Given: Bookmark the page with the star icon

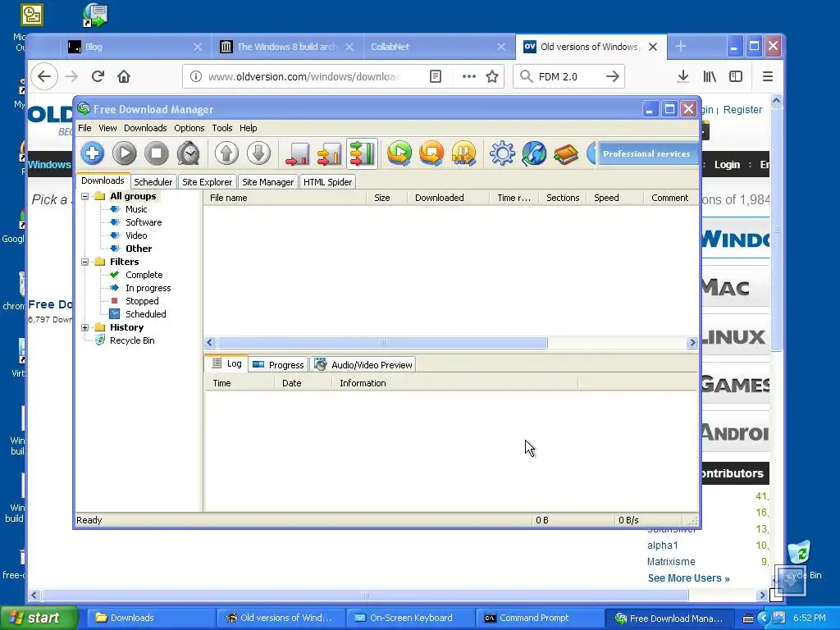Looking at the screenshot, I should (x=492, y=76).
